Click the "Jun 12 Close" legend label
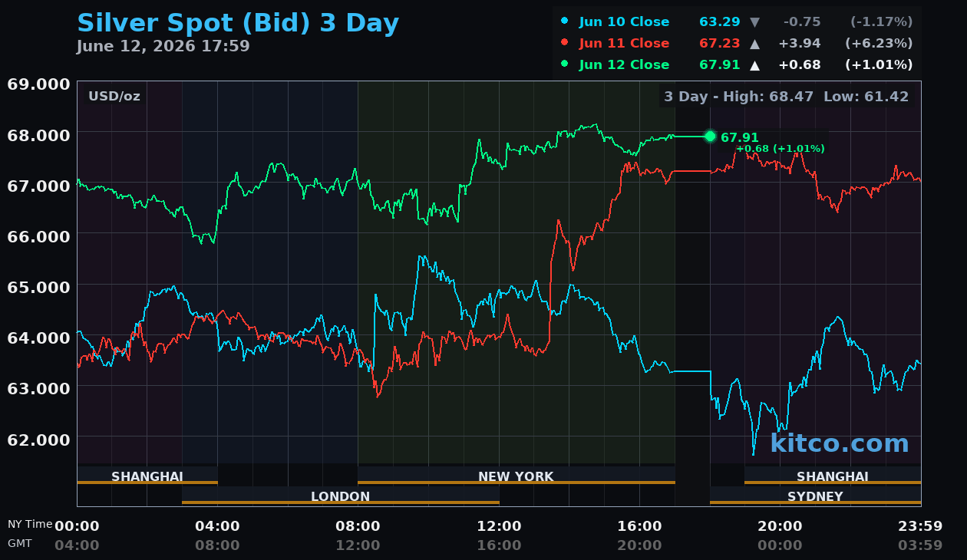 click(x=624, y=65)
